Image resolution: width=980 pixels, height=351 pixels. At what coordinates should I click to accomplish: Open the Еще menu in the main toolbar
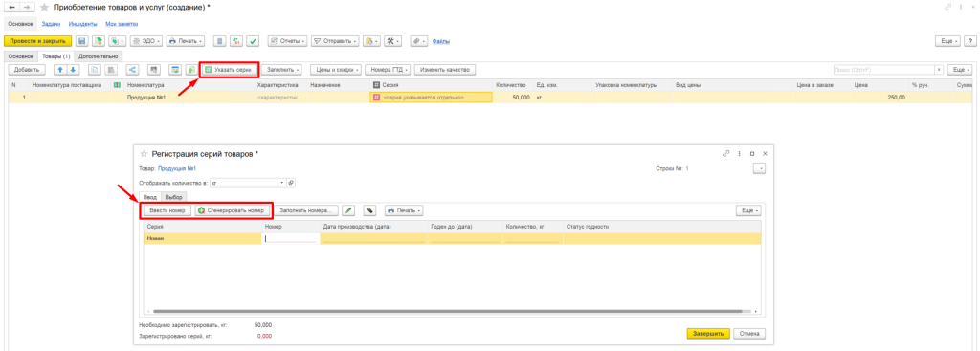click(x=947, y=41)
